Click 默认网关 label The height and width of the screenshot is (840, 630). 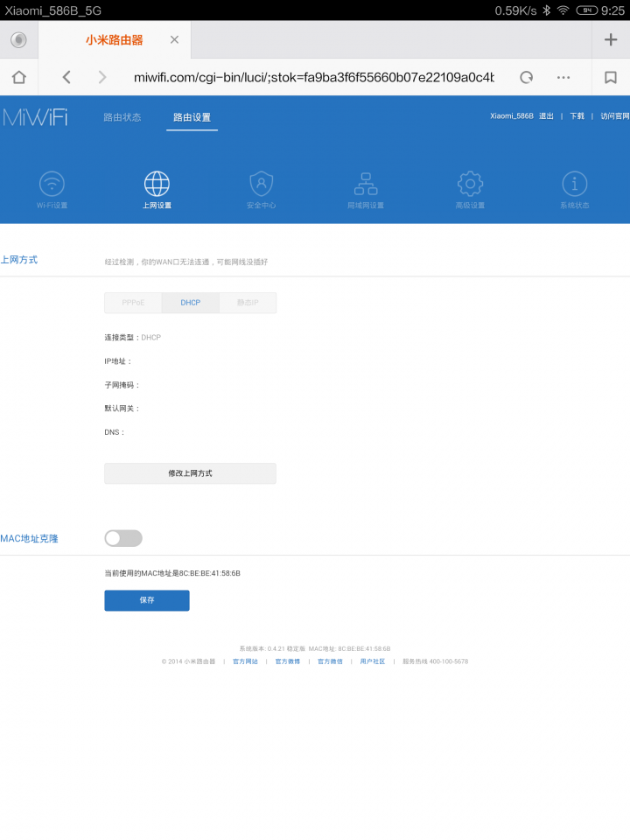(x=122, y=409)
